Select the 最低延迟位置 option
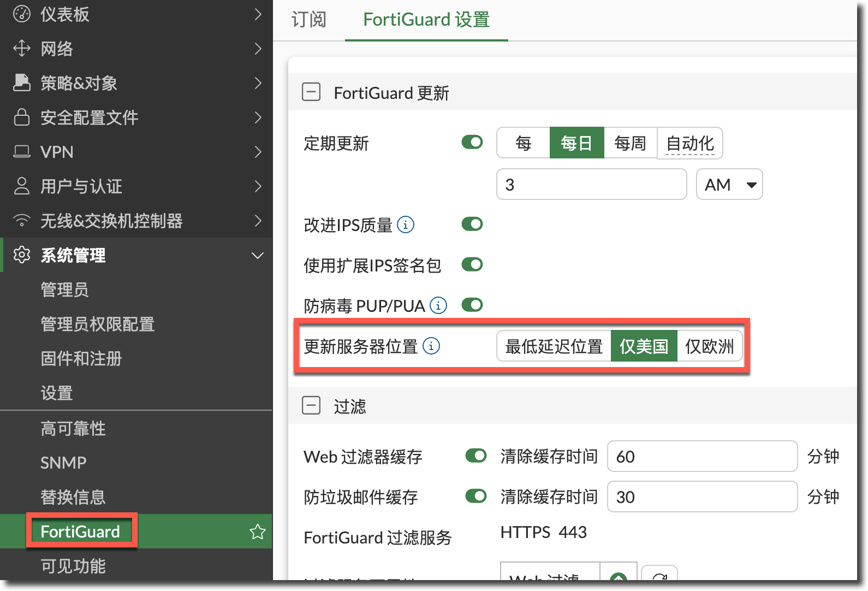868x591 pixels. point(554,346)
